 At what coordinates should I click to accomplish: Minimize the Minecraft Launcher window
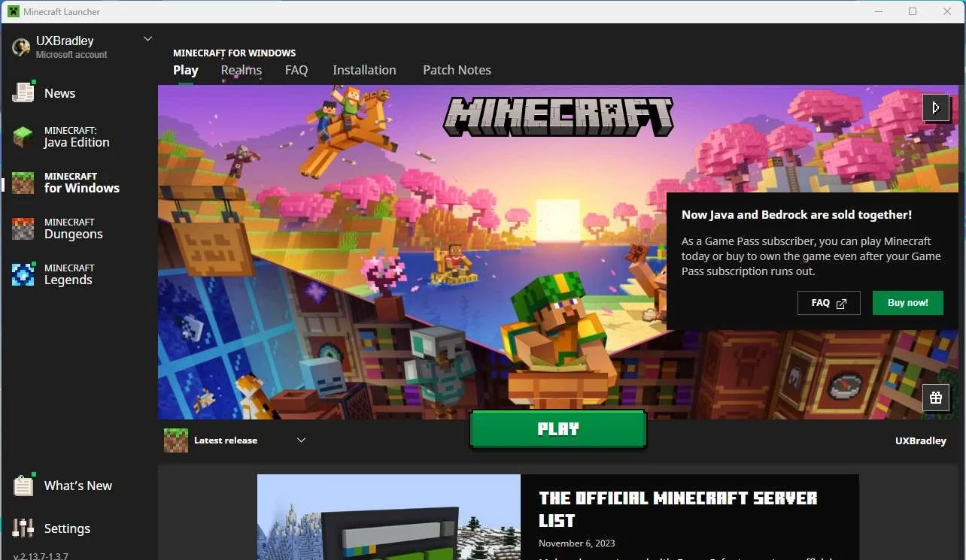[x=878, y=11]
